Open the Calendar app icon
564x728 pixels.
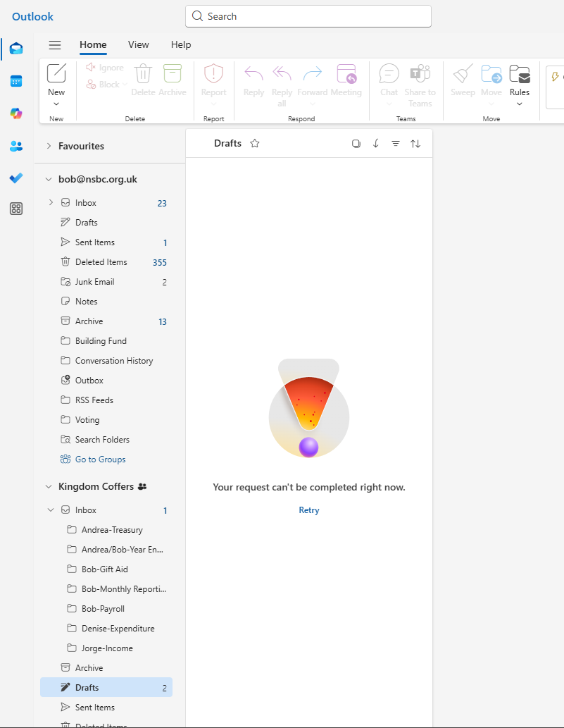(16, 81)
